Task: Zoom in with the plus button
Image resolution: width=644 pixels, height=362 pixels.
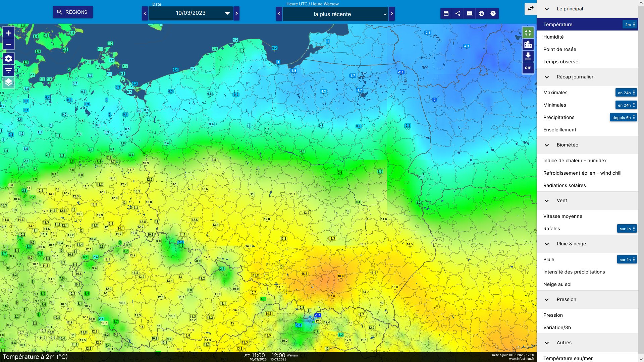Action: point(9,33)
